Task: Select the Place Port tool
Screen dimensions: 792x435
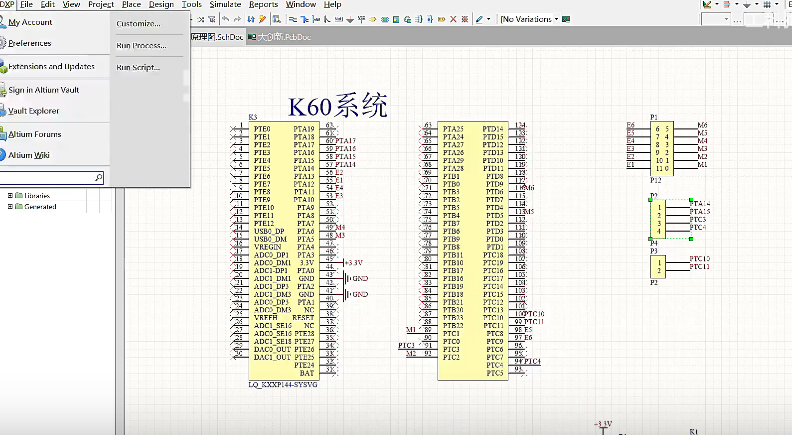Action: pyautogui.click(x=441, y=19)
